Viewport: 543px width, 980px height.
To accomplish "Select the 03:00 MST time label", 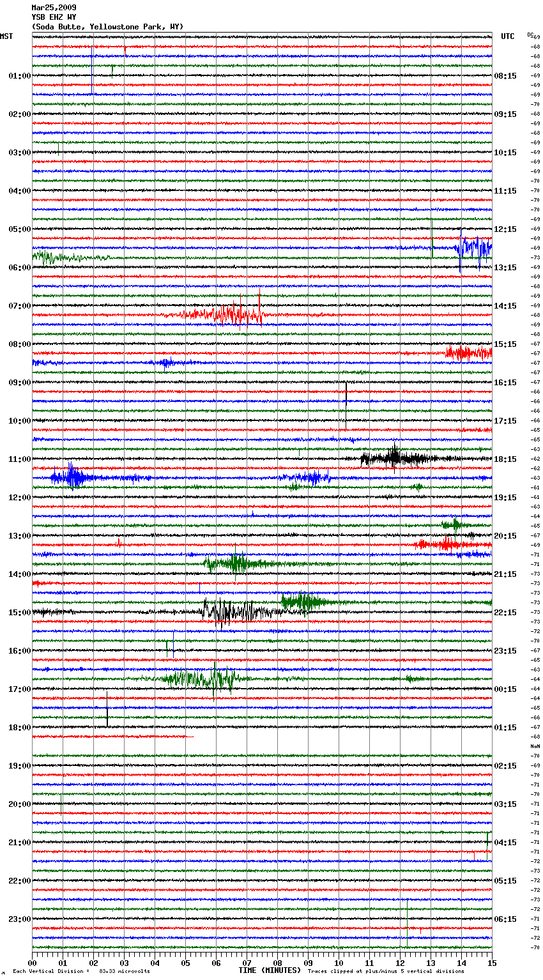I will point(19,153).
